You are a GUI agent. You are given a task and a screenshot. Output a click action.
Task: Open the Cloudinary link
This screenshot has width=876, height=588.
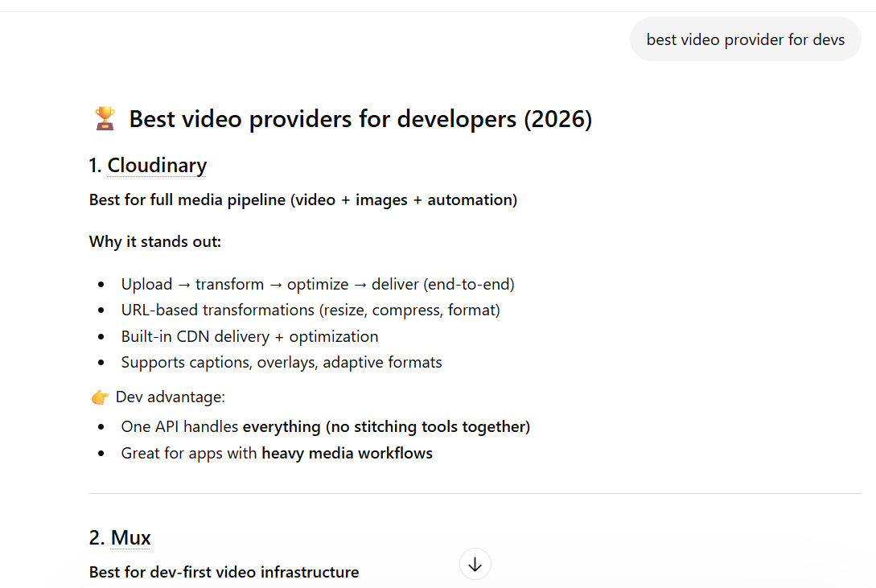[x=157, y=166]
